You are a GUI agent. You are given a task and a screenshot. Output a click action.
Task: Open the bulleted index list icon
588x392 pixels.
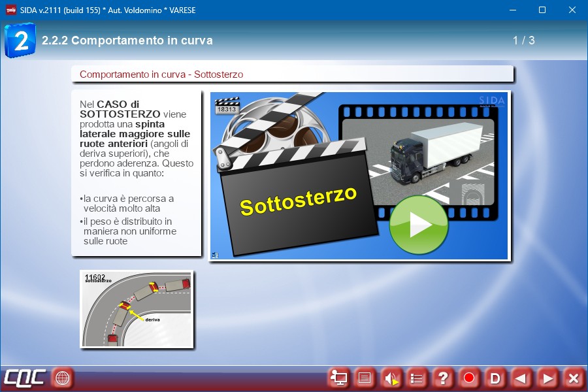point(417,378)
